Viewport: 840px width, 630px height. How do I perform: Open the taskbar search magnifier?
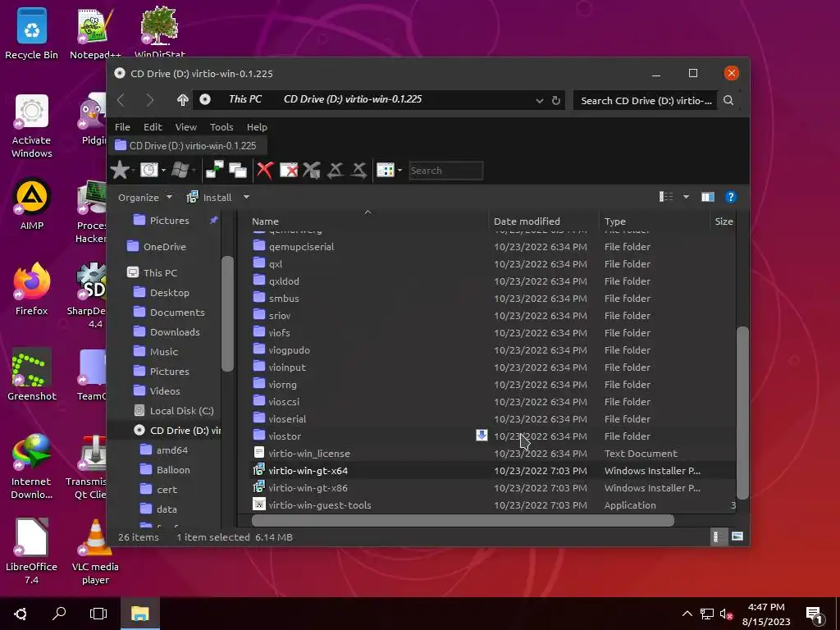pyautogui.click(x=59, y=614)
